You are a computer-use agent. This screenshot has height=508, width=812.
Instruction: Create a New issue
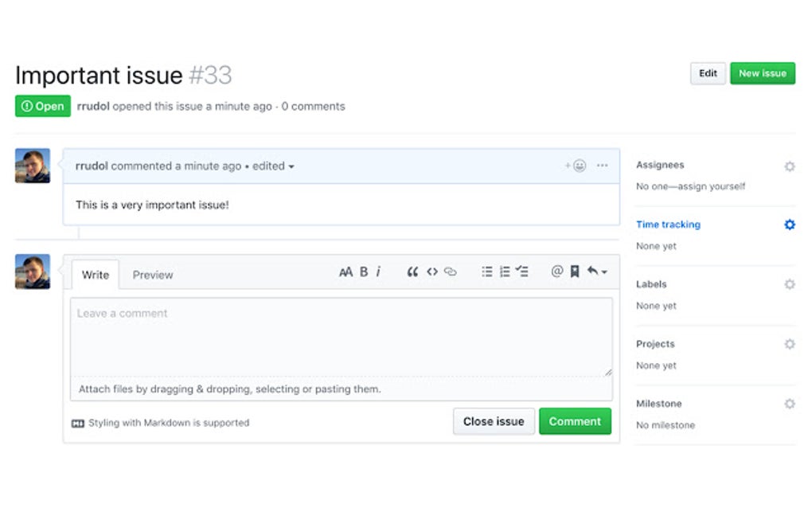pyautogui.click(x=763, y=72)
